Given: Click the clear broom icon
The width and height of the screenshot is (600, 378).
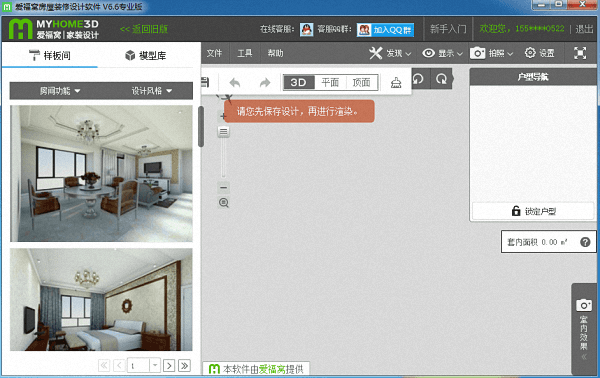Looking at the screenshot, I should pyautogui.click(x=396, y=82).
